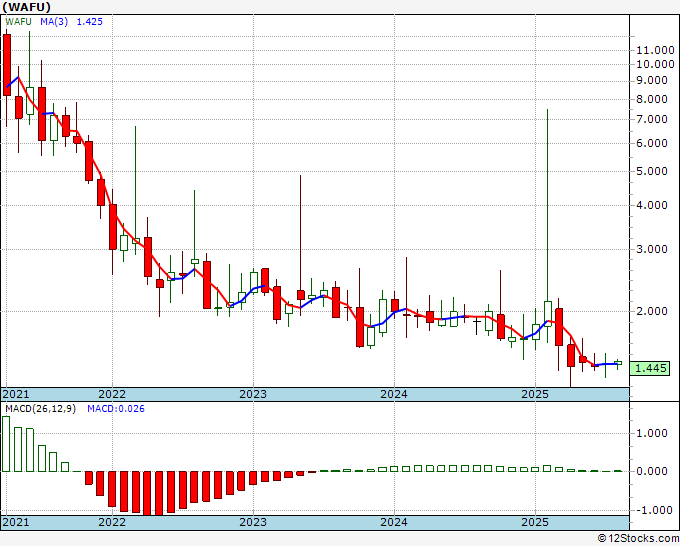
Task: Click the MACD:0.026 value label
Action: pos(116,409)
